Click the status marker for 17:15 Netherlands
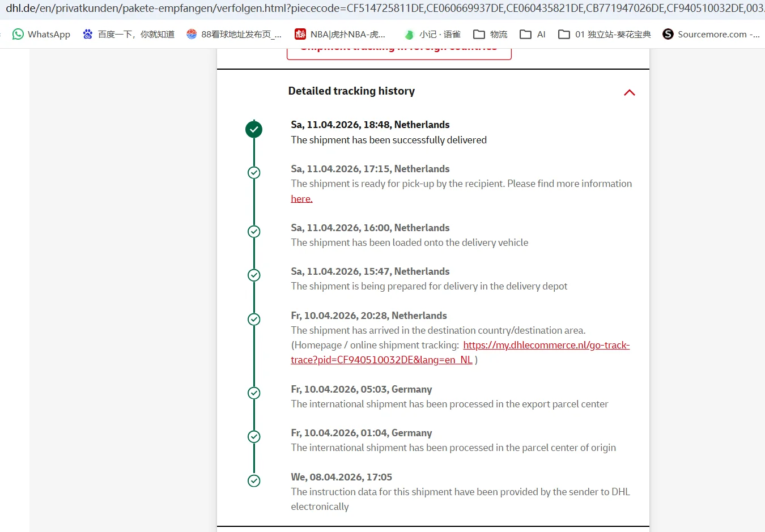 (x=254, y=173)
